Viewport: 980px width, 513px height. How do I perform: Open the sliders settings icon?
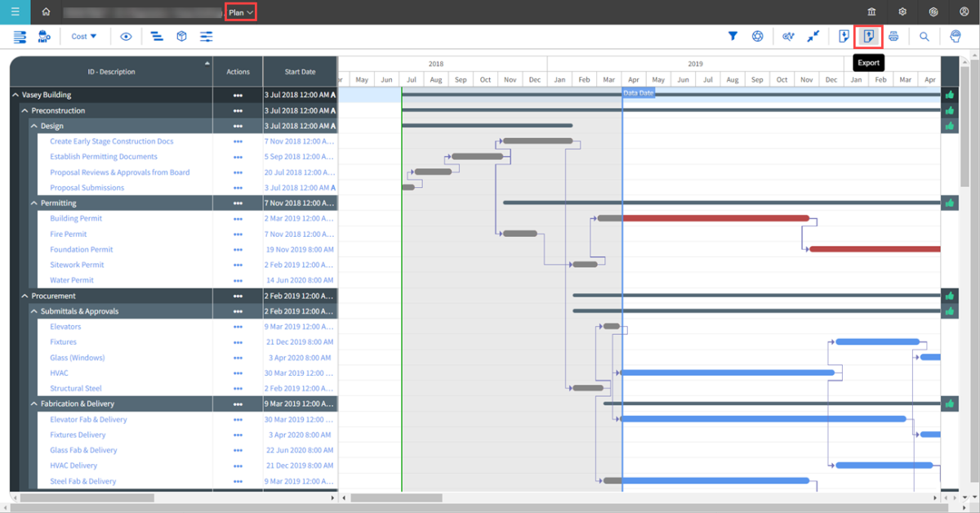click(x=207, y=37)
